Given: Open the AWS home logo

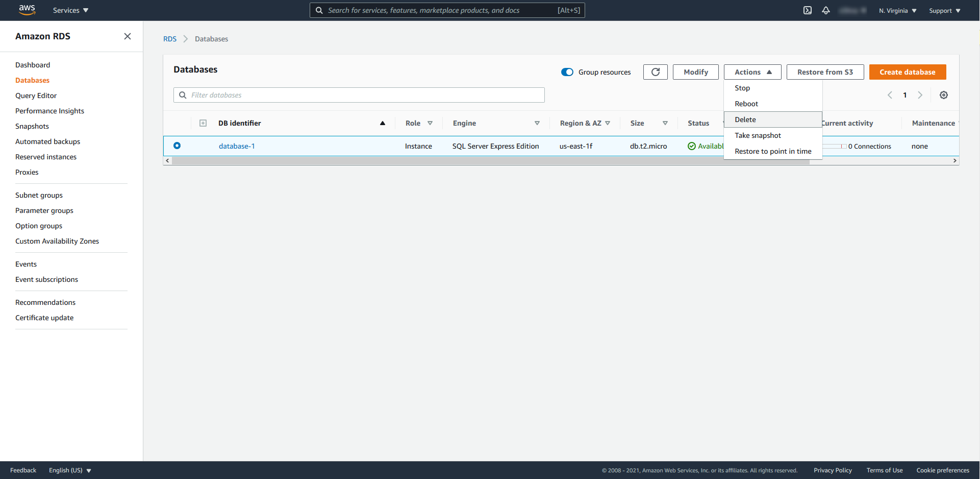Looking at the screenshot, I should tap(27, 10).
